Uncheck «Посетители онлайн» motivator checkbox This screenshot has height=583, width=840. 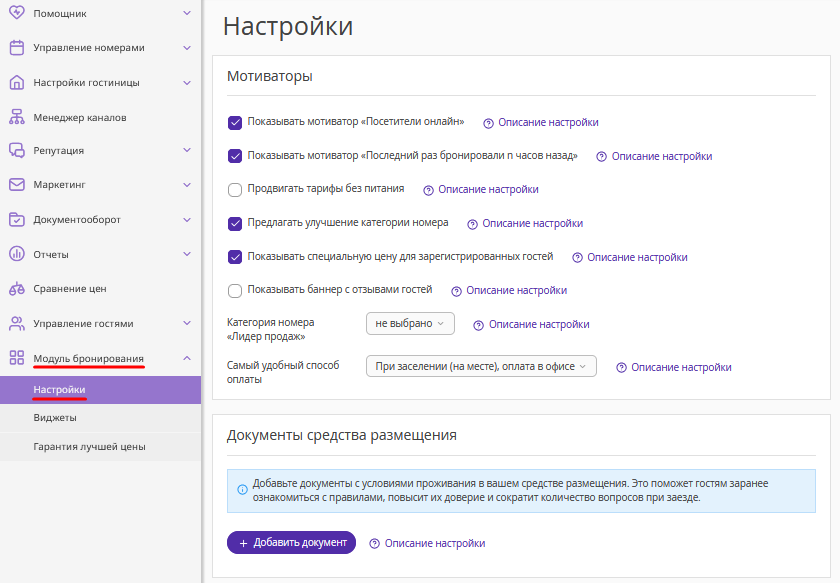coord(235,122)
